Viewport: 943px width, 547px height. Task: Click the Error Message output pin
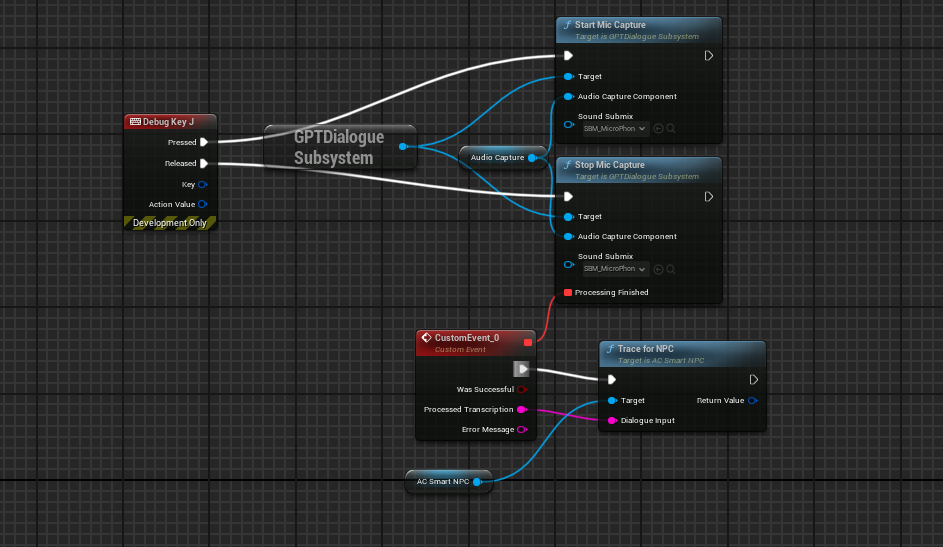(522, 430)
